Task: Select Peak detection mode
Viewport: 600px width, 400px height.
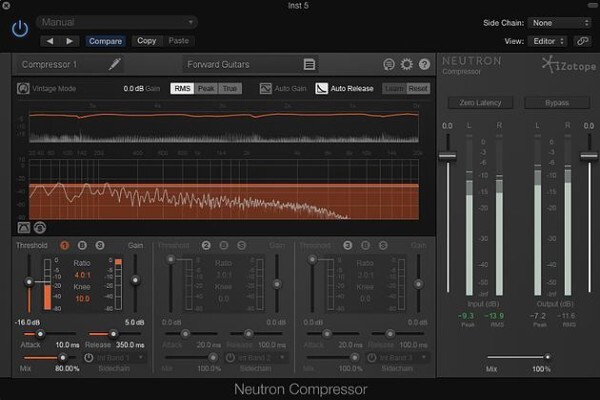Action: pos(206,88)
